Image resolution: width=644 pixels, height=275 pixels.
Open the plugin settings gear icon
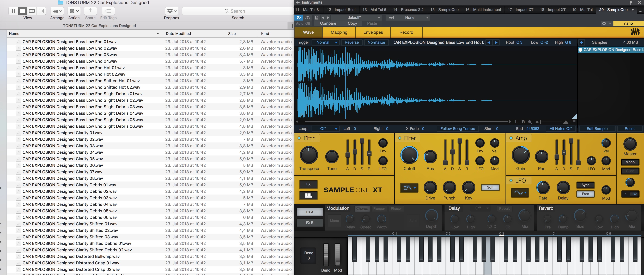pyautogui.click(x=604, y=23)
